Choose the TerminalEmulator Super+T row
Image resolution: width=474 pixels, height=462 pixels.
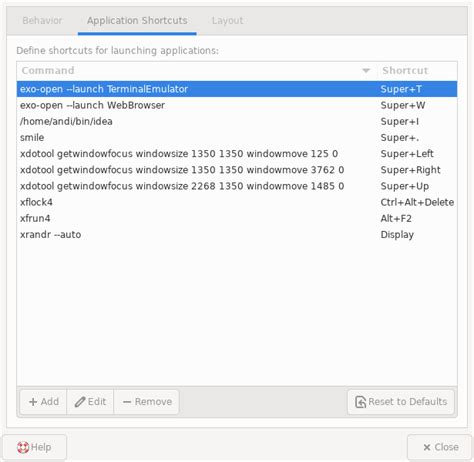coord(237,89)
